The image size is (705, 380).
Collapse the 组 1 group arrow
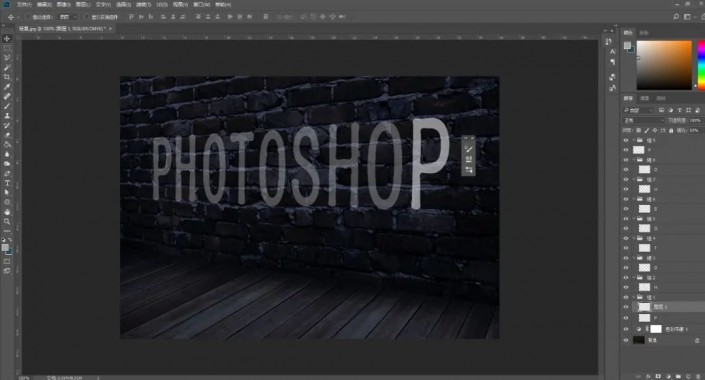coord(634,297)
